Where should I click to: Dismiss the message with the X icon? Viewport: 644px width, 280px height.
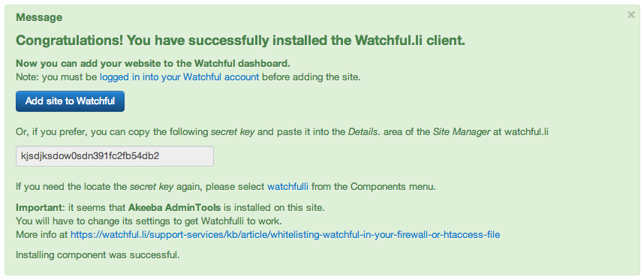[630, 15]
